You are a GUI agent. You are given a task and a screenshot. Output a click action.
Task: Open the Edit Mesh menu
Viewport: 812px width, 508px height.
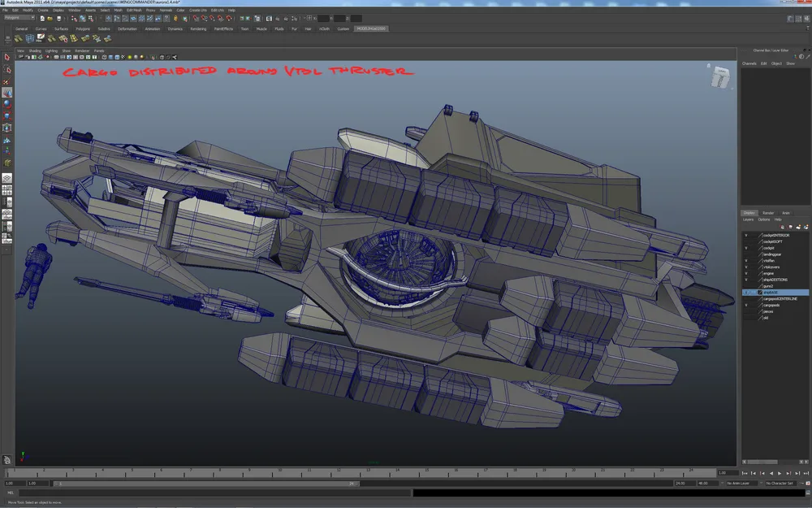133,10
